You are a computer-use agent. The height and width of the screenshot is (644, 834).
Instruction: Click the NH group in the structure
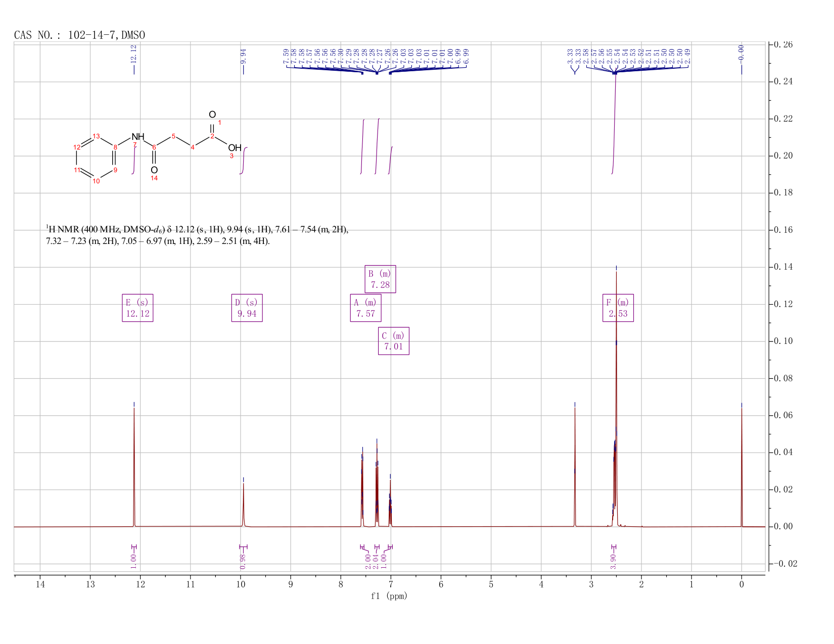(137, 136)
